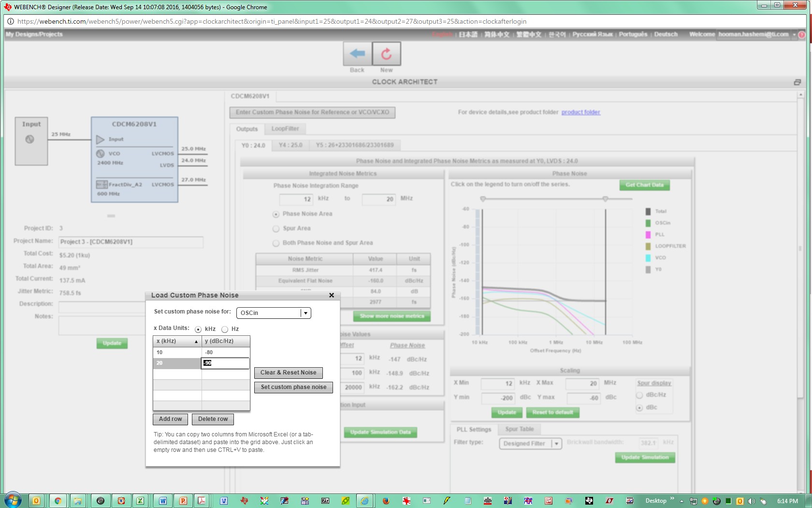Image resolution: width=812 pixels, height=508 pixels.
Task: Select the Y5 fractional output tab
Action: click(355, 145)
